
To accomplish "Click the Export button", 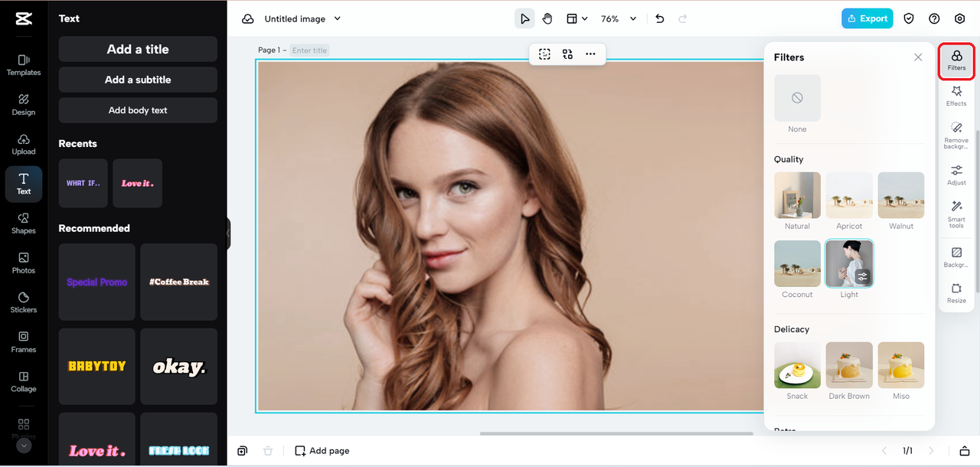I will [867, 18].
